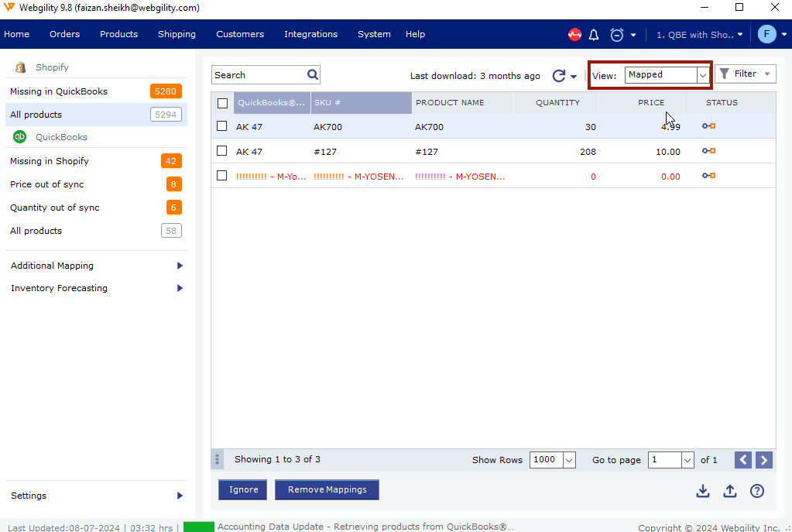Click the upload import icon at bottom
The width and height of the screenshot is (792, 532).
[729, 491]
